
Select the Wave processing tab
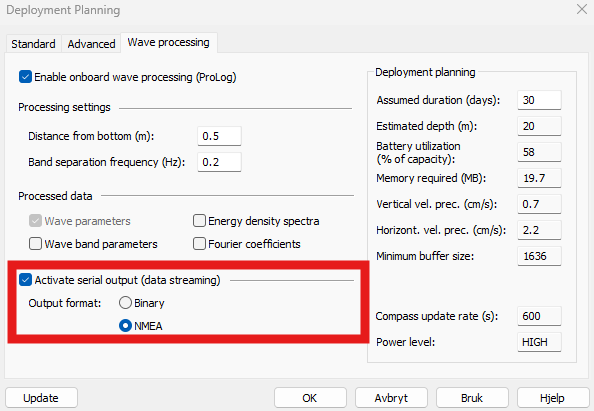(169, 42)
